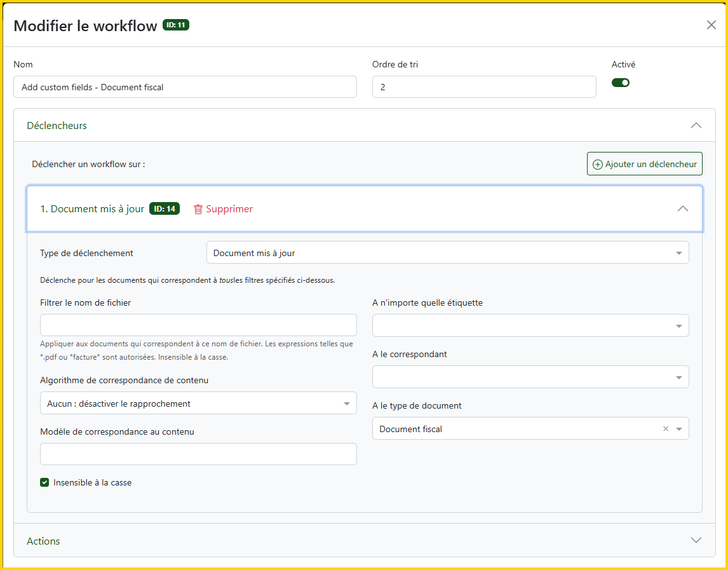The height and width of the screenshot is (570, 728).
Task: Click the Ordre de tri field
Action: pyautogui.click(x=483, y=87)
